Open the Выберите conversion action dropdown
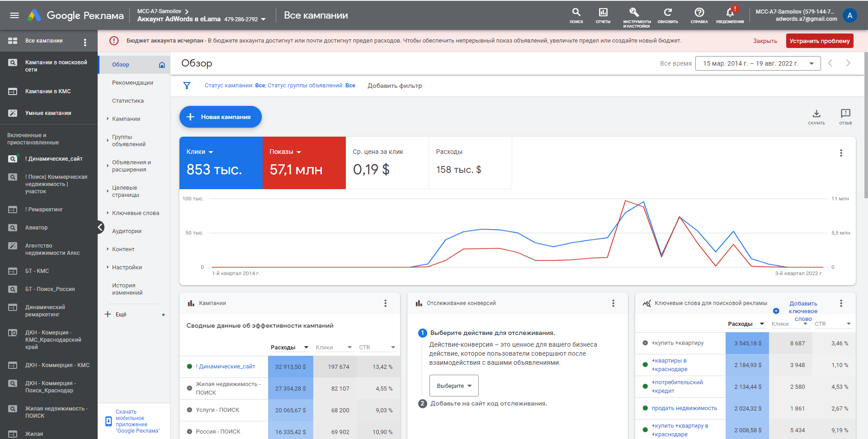This screenshot has height=439, width=868. [454, 386]
